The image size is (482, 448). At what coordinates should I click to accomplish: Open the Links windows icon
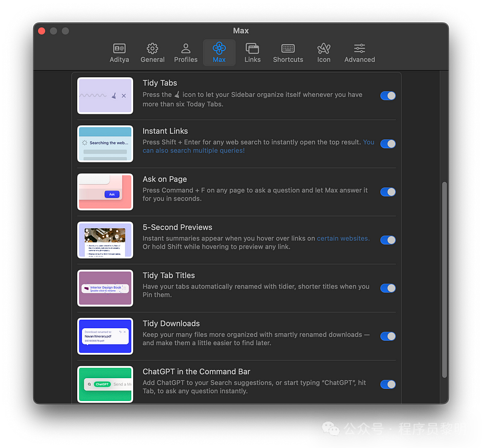coord(252,49)
